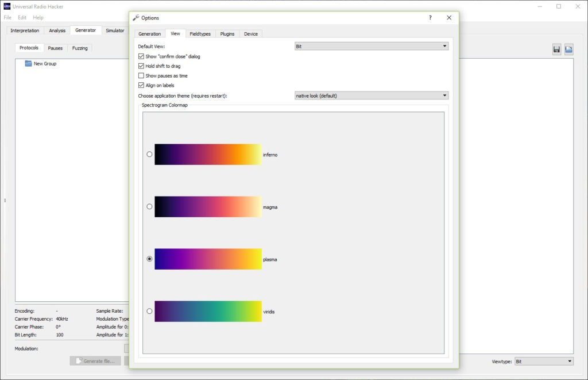Click the Carrier Frequency value 40kHz
This screenshot has width=588, height=380.
(x=62, y=319)
